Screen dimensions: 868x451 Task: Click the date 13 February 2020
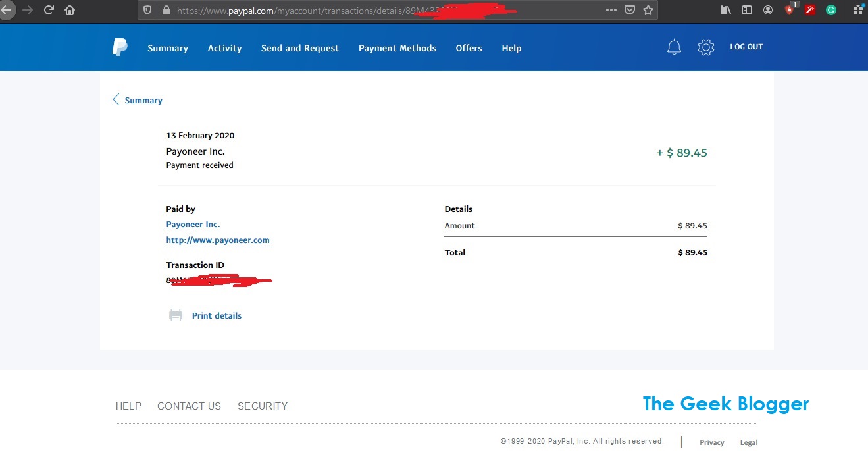[x=200, y=136]
